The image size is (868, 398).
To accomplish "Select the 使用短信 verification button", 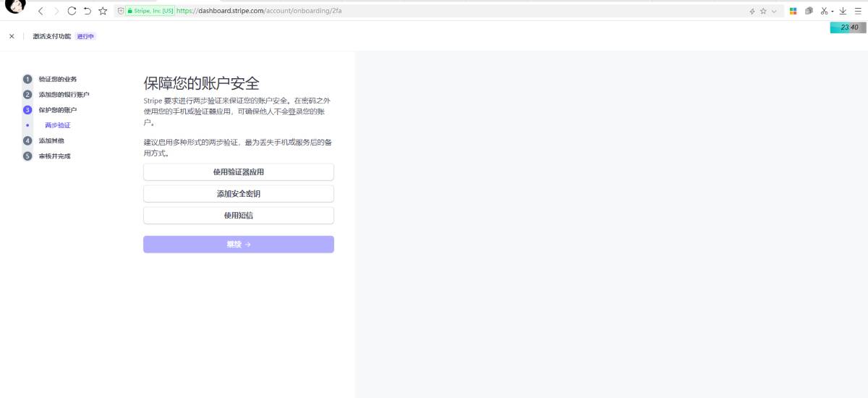I will [238, 216].
